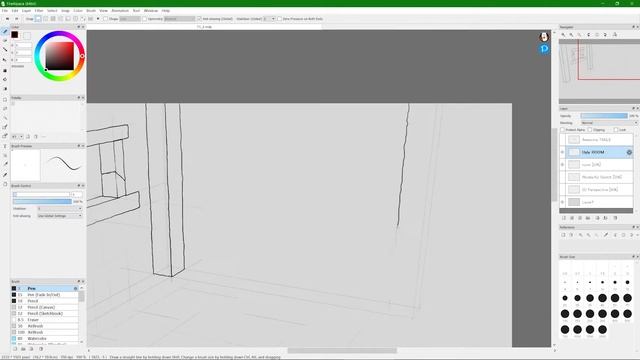Screen dimensions: 640x360
Task: Select the Watercolor brush
Action: (44, 338)
